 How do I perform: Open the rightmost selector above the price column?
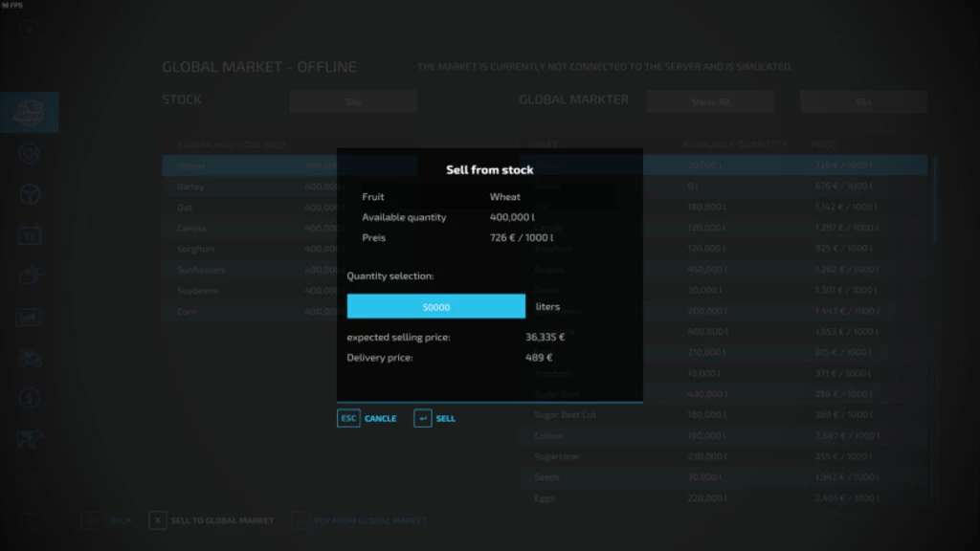[864, 101]
